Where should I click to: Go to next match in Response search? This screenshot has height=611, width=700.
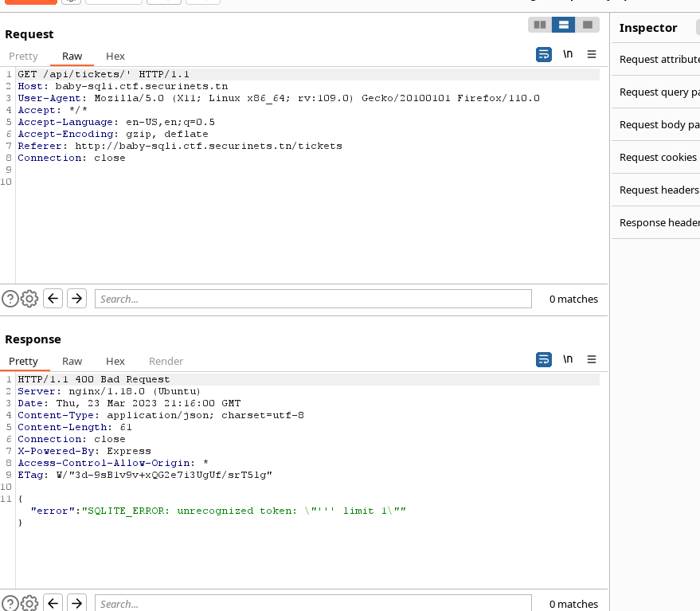coord(76,603)
